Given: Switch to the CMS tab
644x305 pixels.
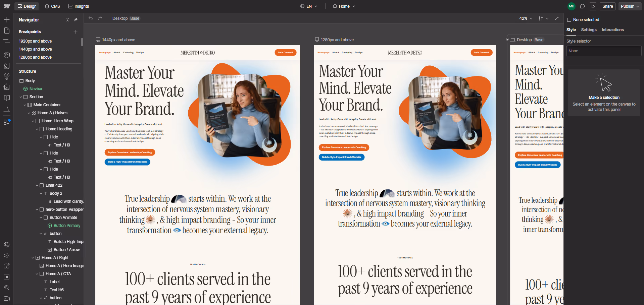Looking at the screenshot, I should [52, 6].
